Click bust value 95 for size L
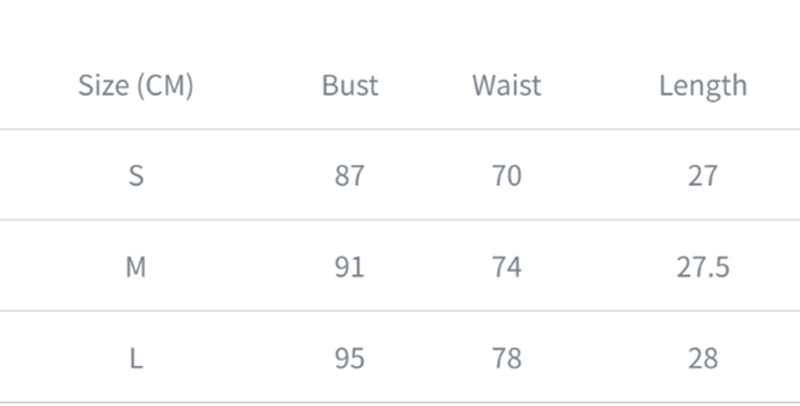 pos(350,358)
